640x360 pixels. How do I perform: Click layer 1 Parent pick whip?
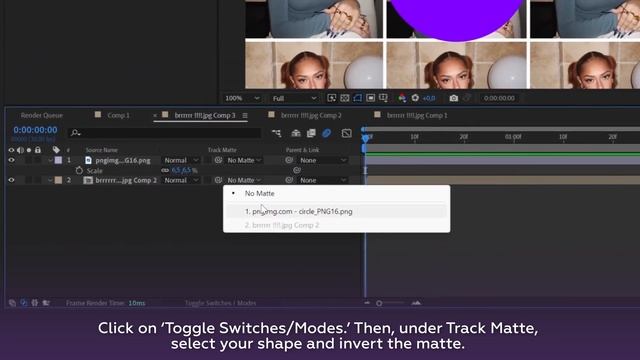click(289, 160)
